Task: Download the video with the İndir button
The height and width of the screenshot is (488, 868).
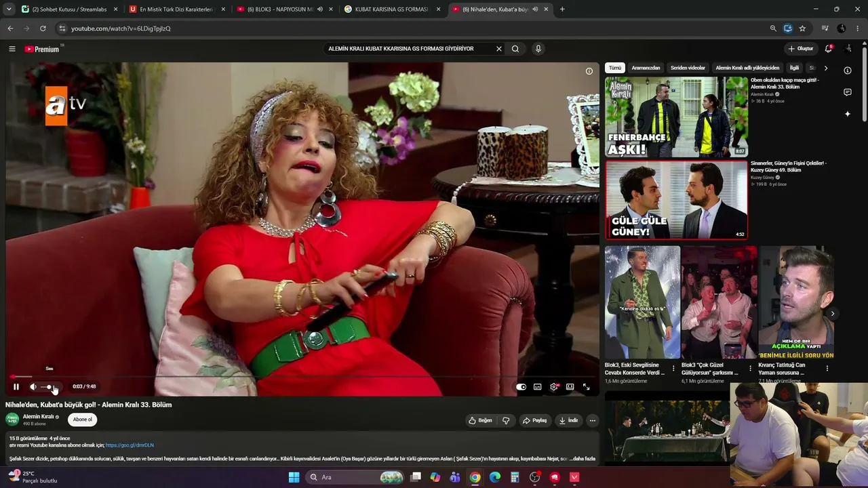Action: pos(568,420)
